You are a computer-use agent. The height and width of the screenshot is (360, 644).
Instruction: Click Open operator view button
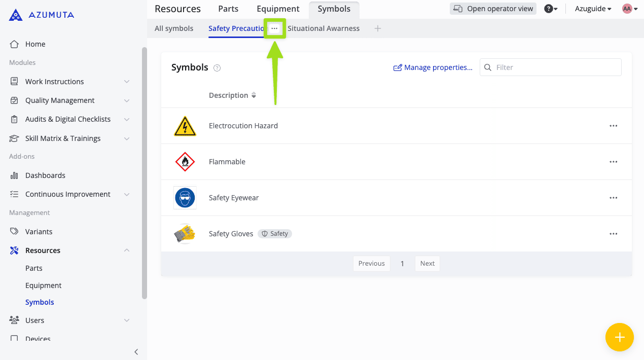(493, 9)
